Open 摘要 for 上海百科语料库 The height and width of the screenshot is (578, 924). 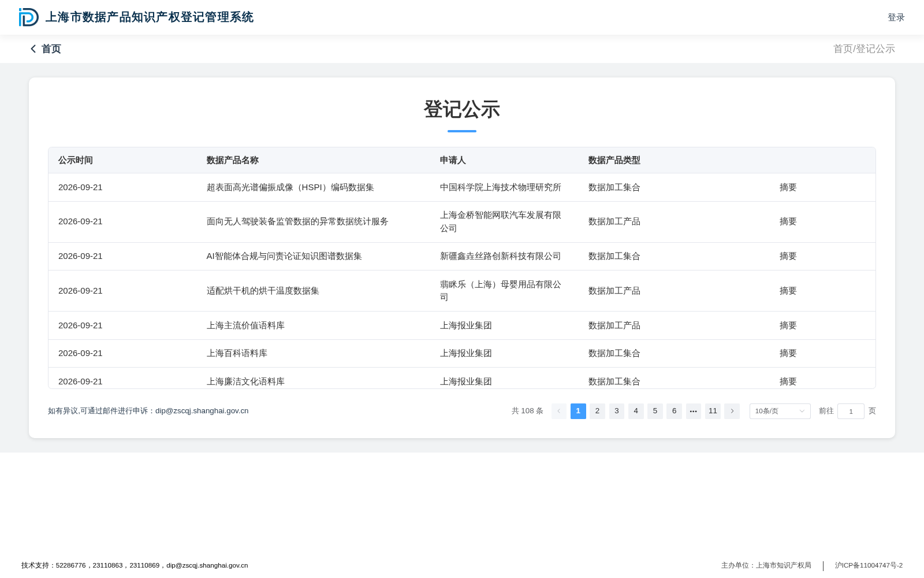(788, 353)
